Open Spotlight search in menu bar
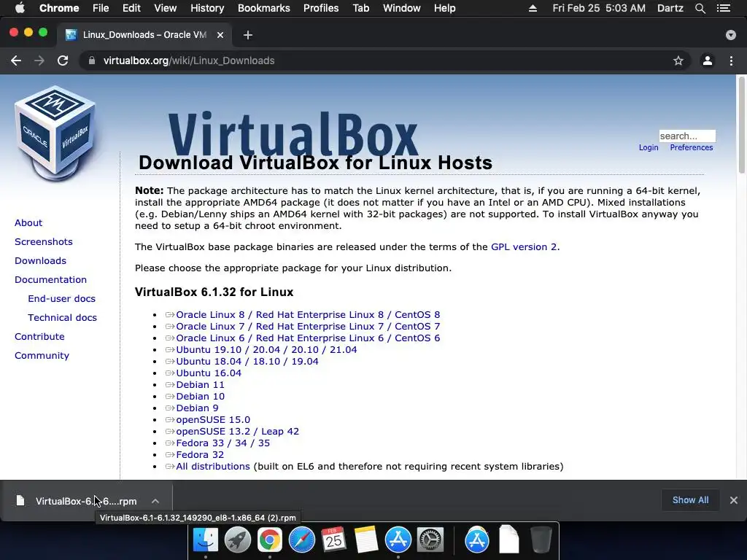The image size is (747, 560). [700, 8]
